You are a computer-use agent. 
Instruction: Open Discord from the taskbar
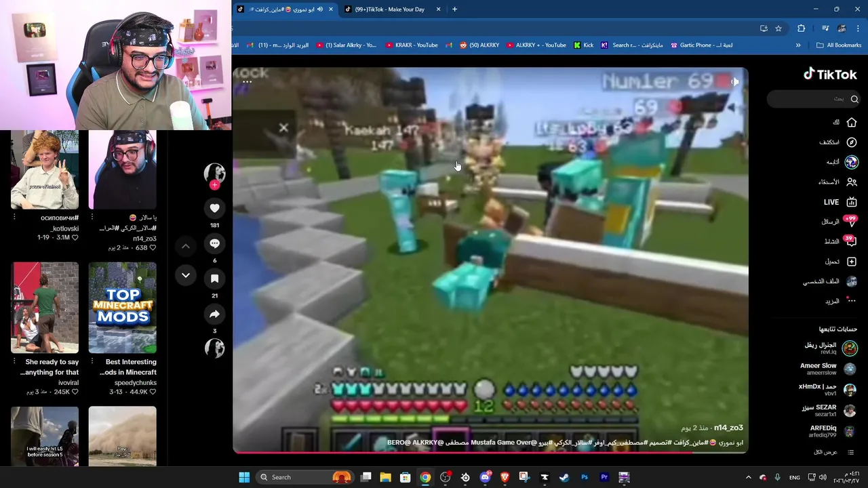tap(485, 477)
